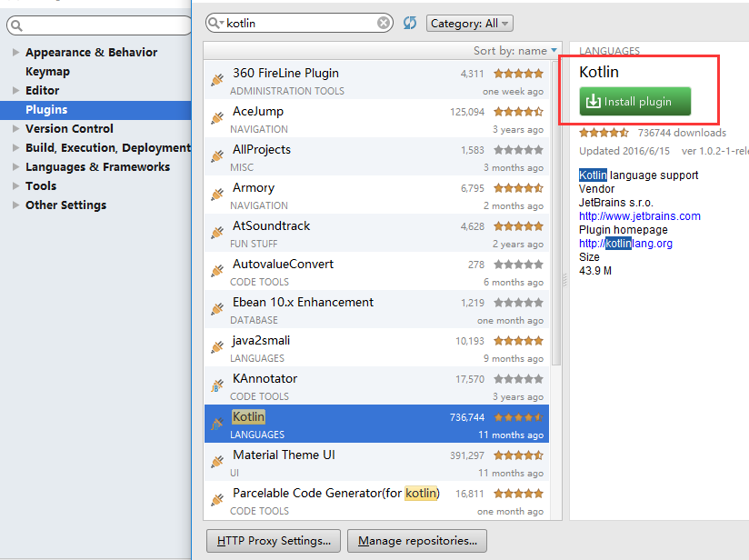Click the 43.9 M size value
The height and width of the screenshot is (560, 749).
[595, 270]
